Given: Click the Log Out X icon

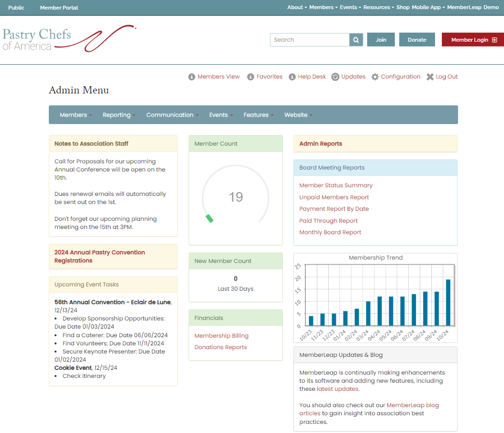Looking at the screenshot, I should 430,77.
